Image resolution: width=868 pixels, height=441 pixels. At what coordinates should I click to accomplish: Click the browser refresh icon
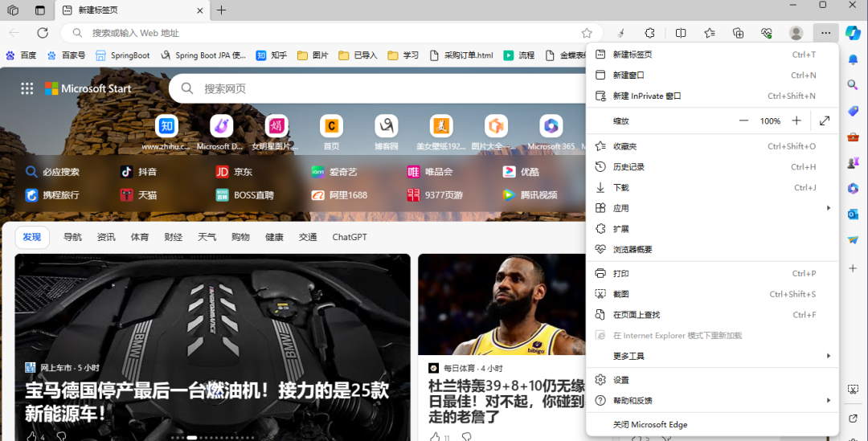coord(43,33)
